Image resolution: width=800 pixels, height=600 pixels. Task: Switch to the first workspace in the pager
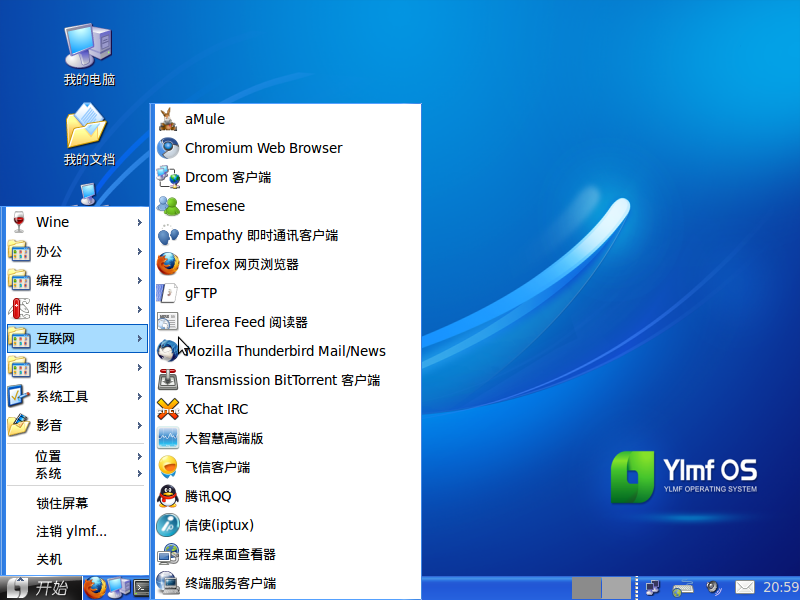pos(586,588)
